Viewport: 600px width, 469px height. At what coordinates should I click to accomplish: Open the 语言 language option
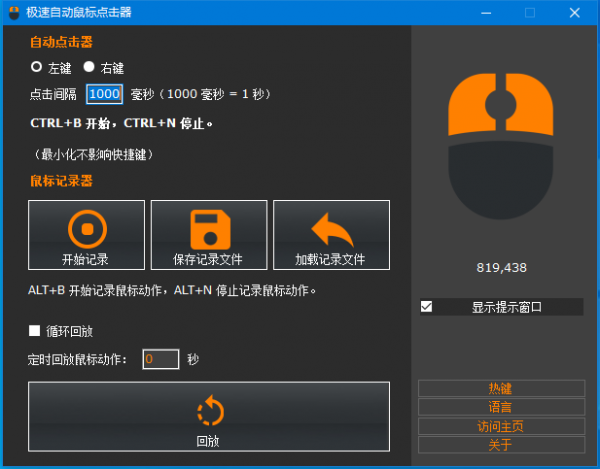tap(502, 407)
